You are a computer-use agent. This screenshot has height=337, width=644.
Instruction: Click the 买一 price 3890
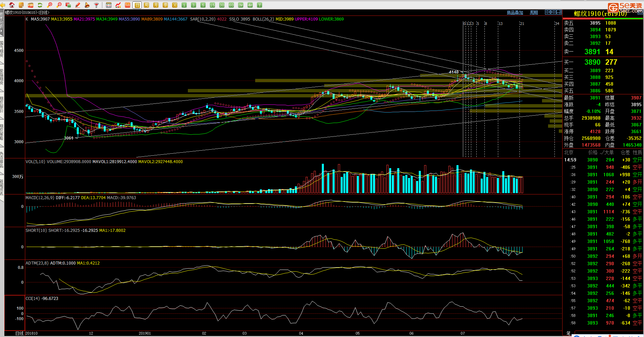pos(592,62)
